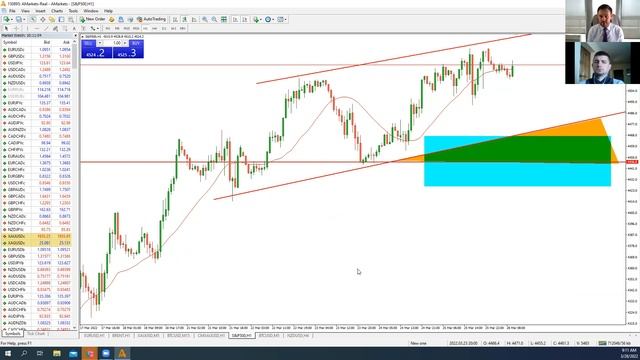This screenshot has width=640, height=360.
Task: Switch to H4 timeframe
Action: (155, 29)
